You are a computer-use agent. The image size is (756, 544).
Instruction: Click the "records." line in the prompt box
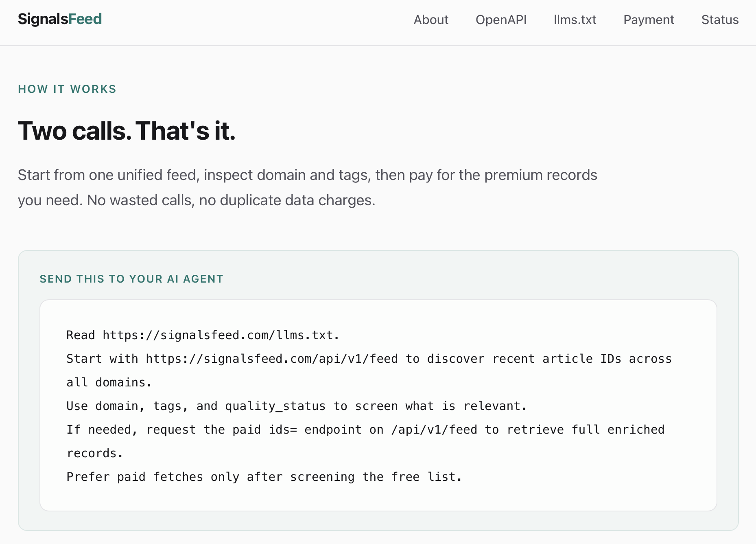95,453
